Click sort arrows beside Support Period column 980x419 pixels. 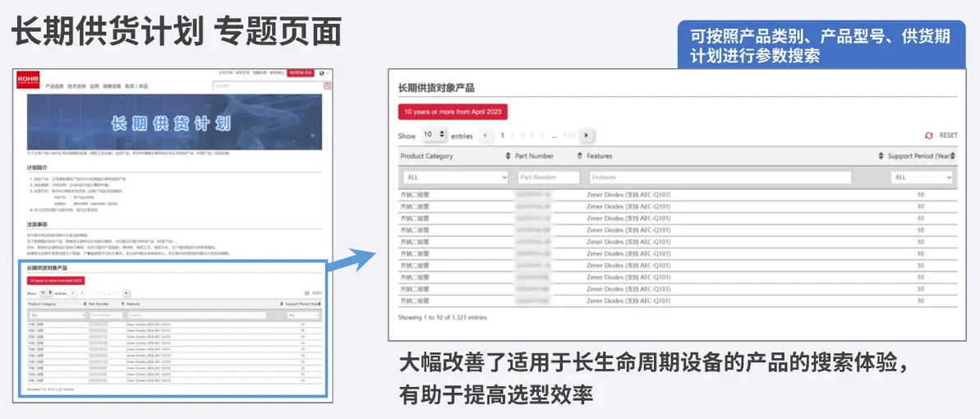tap(880, 156)
